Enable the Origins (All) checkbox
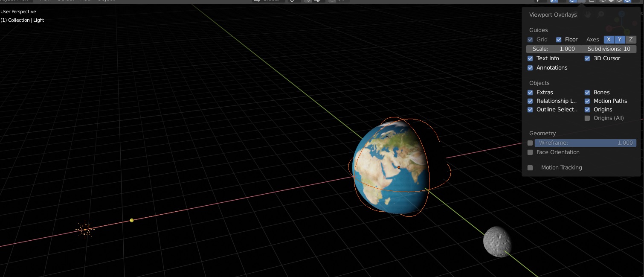The width and height of the screenshot is (644, 277). (x=587, y=118)
